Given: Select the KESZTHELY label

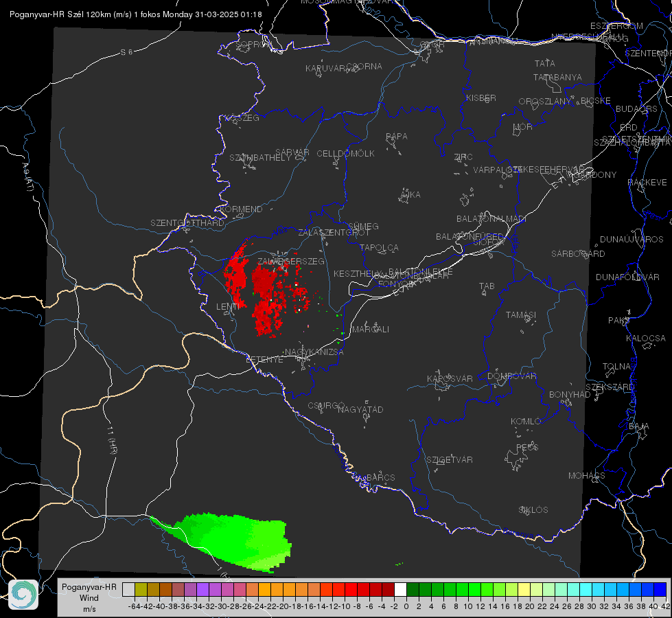Looking at the screenshot, I should click(358, 273).
